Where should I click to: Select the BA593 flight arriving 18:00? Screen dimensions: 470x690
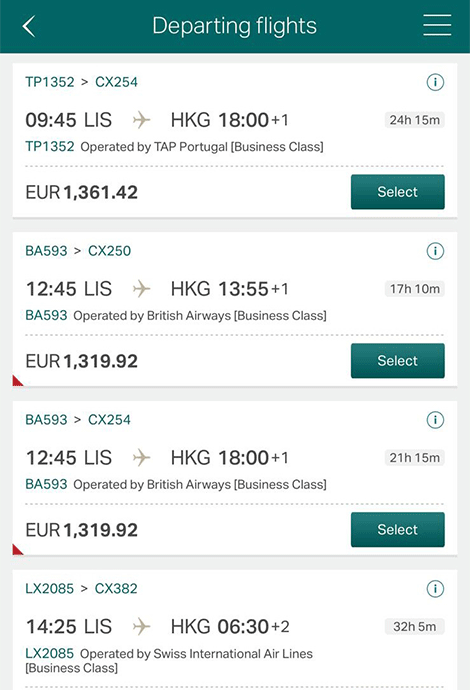coord(397,529)
